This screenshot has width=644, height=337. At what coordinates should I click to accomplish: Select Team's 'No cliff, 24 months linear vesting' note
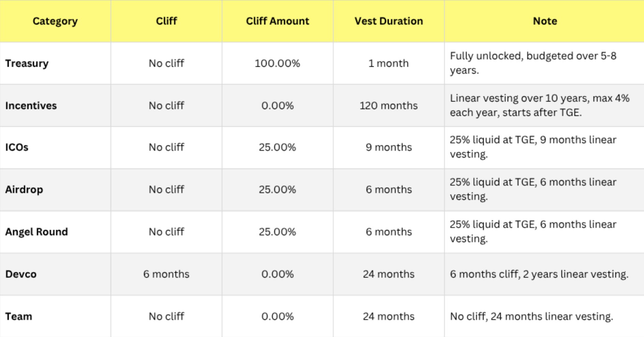[x=531, y=316]
